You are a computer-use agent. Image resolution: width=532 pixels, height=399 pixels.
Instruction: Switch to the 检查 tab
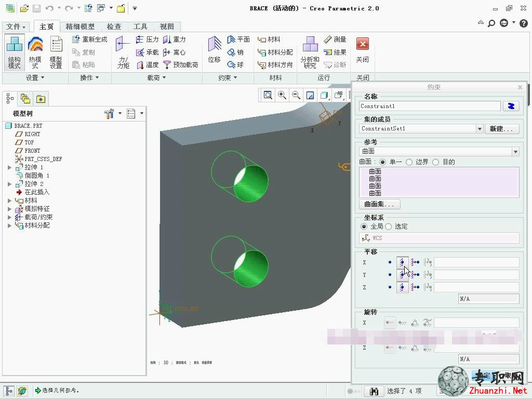[114, 26]
